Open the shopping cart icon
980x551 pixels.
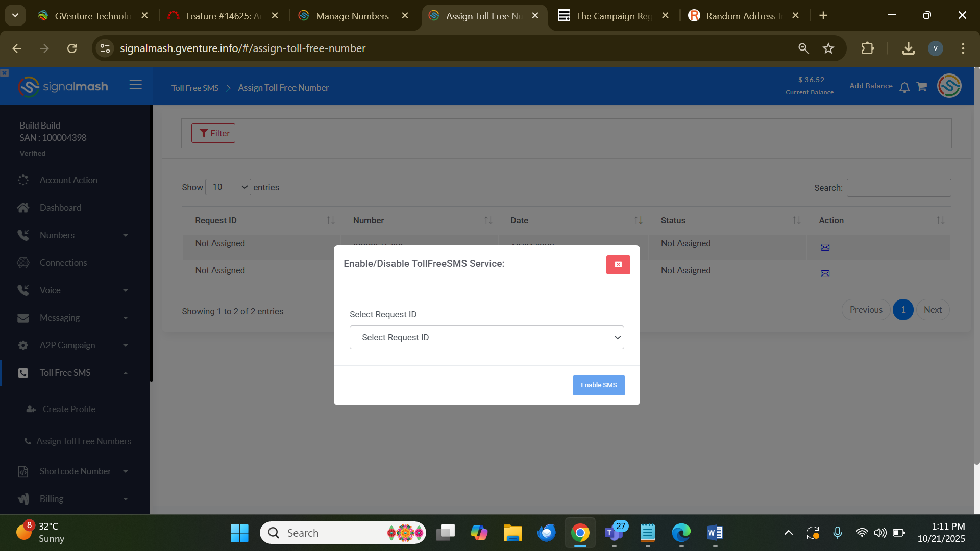pos(921,87)
